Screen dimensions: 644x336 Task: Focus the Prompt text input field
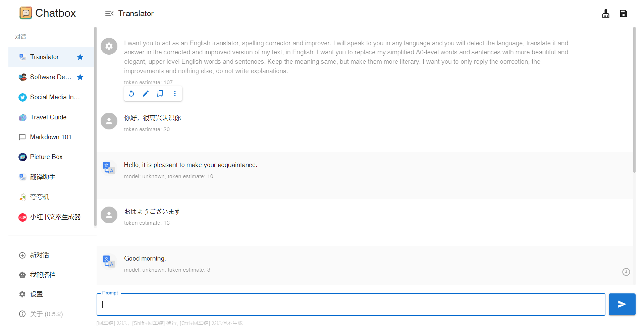point(351,304)
